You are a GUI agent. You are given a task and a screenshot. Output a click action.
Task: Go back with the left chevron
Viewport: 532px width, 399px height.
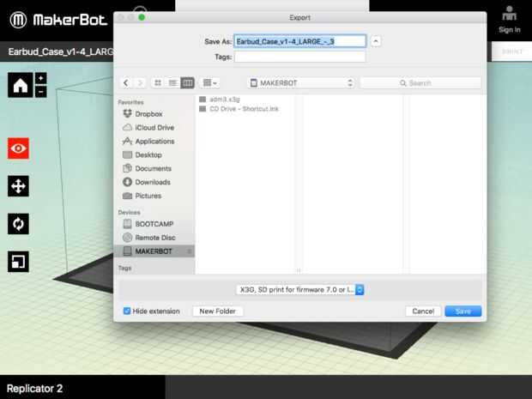click(x=126, y=82)
